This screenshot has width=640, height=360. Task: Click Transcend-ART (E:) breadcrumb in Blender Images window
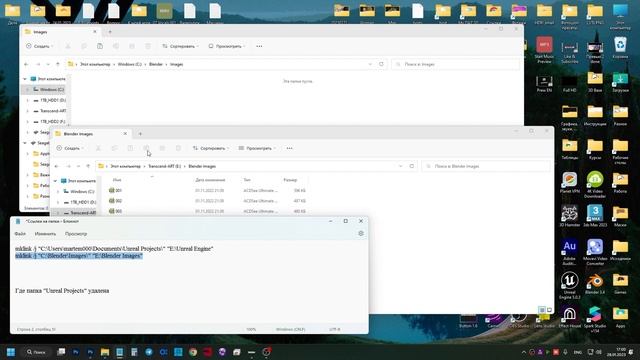pos(164,166)
